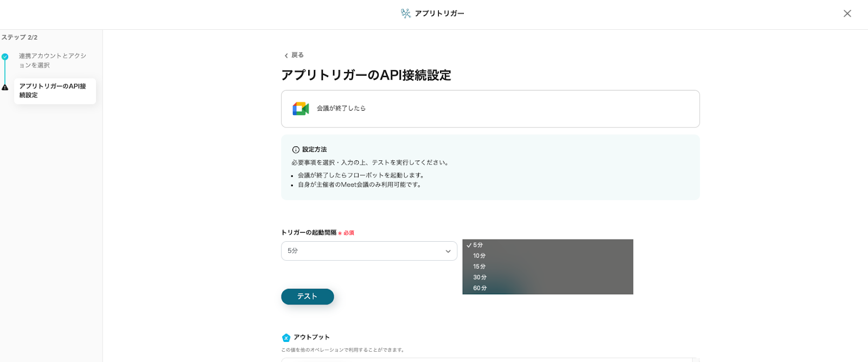
Task: Click the 戻る link text
Action: point(297,55)
